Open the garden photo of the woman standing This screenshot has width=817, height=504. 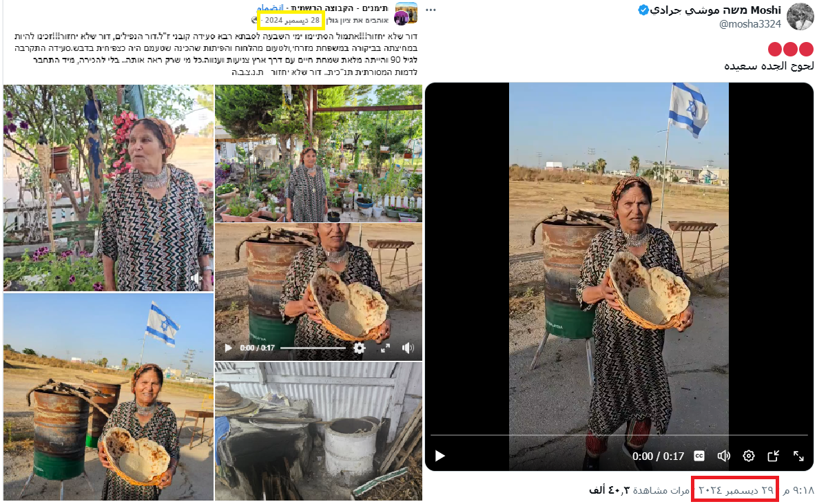pos(318,153)
